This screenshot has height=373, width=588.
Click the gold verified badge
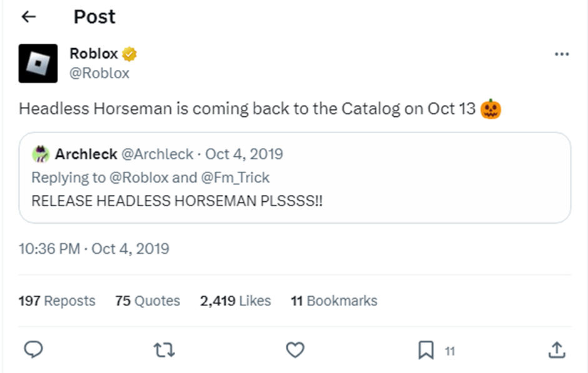click(129, 54)
